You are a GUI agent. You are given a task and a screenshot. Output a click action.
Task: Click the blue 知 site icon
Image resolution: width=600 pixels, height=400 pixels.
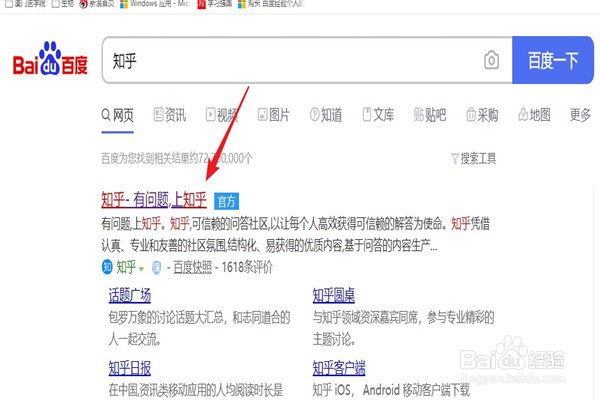(x=107, y=267)
